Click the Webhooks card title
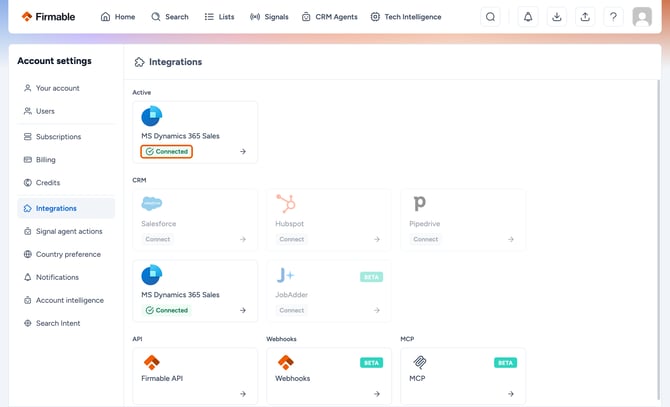This screenshot has width=670, height=407. tap(293, 378)
